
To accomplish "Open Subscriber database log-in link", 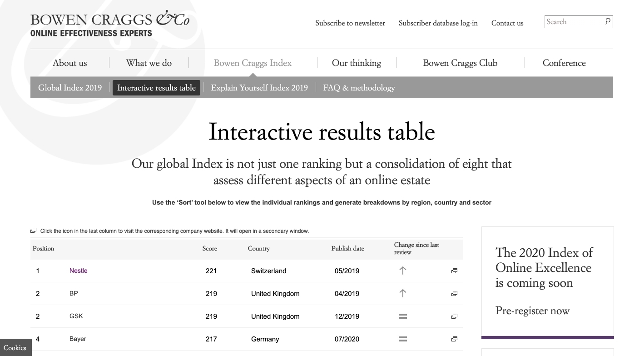I will [438, 23].
